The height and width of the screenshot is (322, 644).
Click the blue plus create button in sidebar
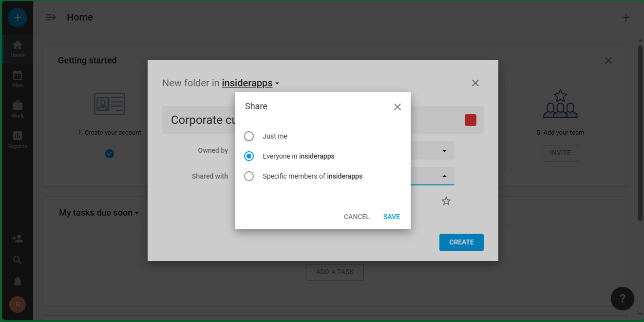tap(18, 18)
